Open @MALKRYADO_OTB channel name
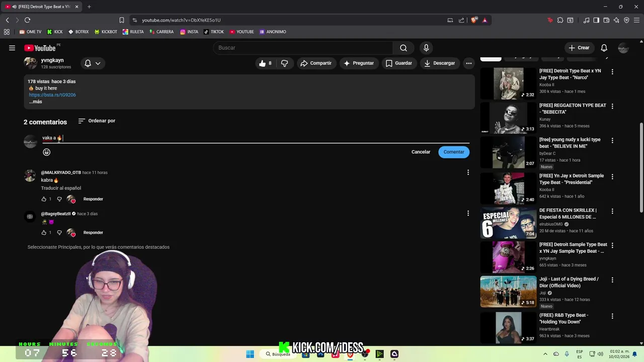The image size is (644, 362). pos(61,172)
